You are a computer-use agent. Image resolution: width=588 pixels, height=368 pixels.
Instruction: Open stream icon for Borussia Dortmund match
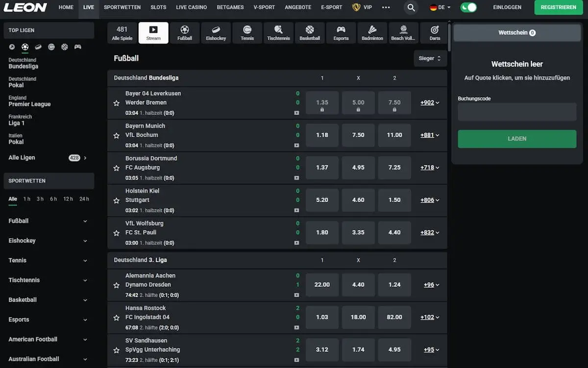[x=296, y=178]
